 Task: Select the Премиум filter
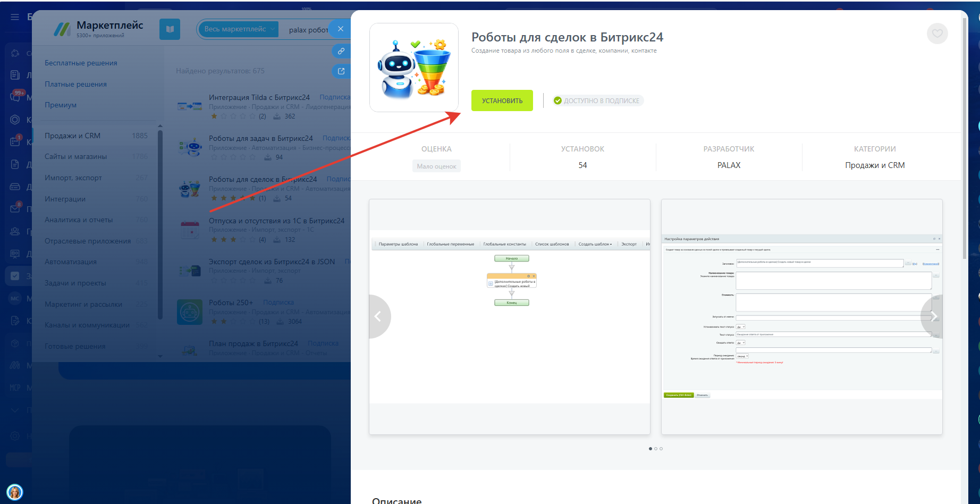(x=61, y=105)
